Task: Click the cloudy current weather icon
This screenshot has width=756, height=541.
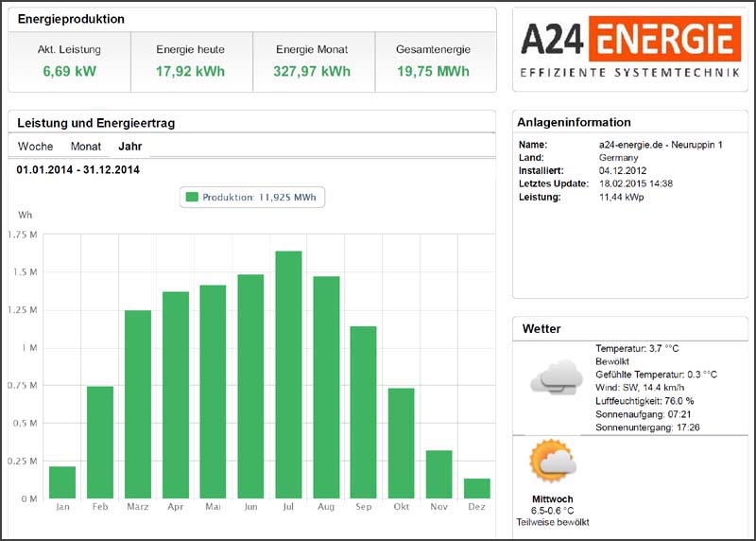Action: pos(556,377)
